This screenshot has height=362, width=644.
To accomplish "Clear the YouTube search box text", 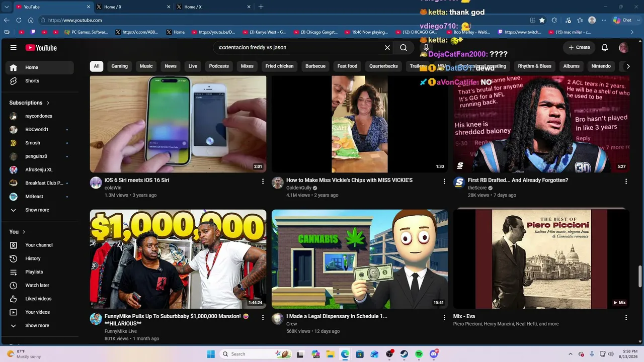I will click(387, 48).
